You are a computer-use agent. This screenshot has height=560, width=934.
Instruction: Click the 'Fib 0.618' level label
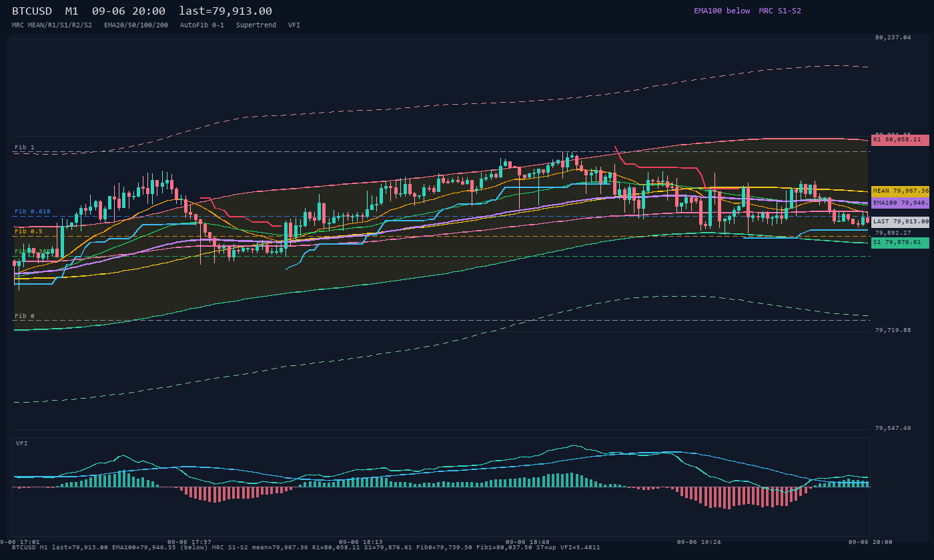click(33, 211)
